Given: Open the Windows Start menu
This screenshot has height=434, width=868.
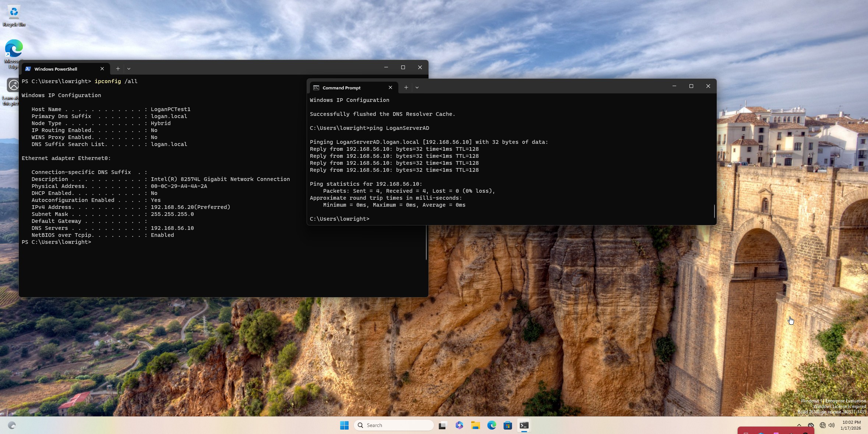Looking at the screenshot, I should point(344,425).
